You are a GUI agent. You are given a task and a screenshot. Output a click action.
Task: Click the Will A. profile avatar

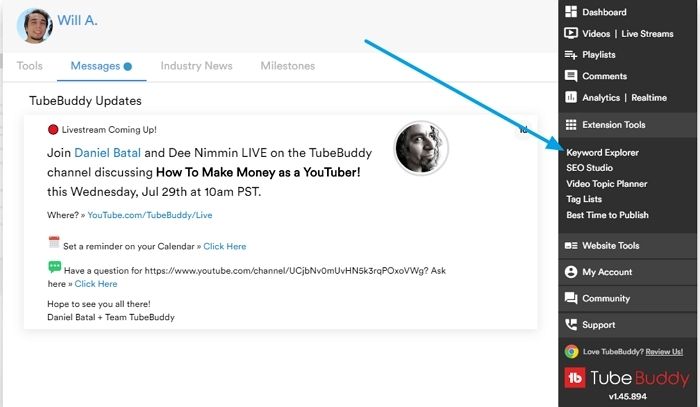tap(35, 25)
